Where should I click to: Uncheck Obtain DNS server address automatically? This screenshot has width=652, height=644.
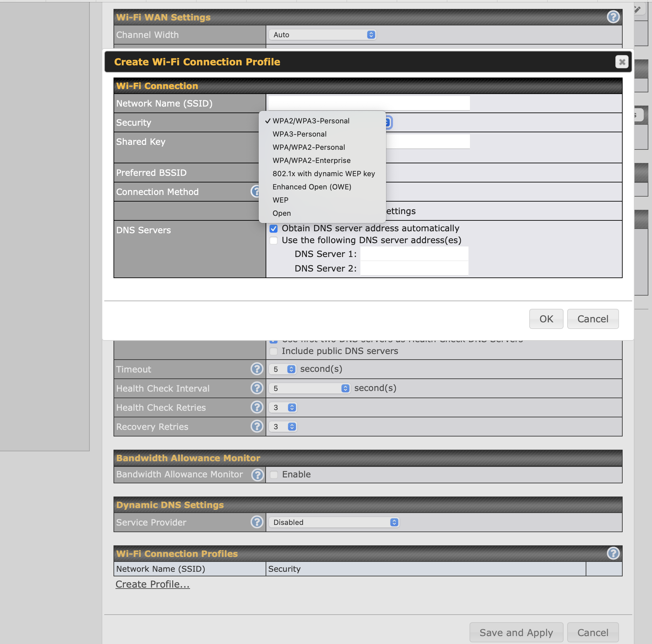click(273, 229)
